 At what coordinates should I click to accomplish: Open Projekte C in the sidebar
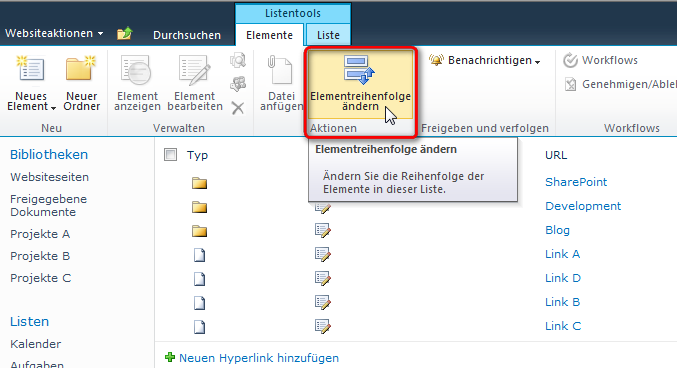pos(41,278)
